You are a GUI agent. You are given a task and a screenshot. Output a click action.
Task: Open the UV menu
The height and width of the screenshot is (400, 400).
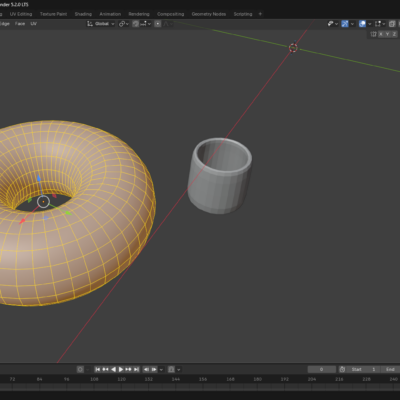click(x=34, y=24)
